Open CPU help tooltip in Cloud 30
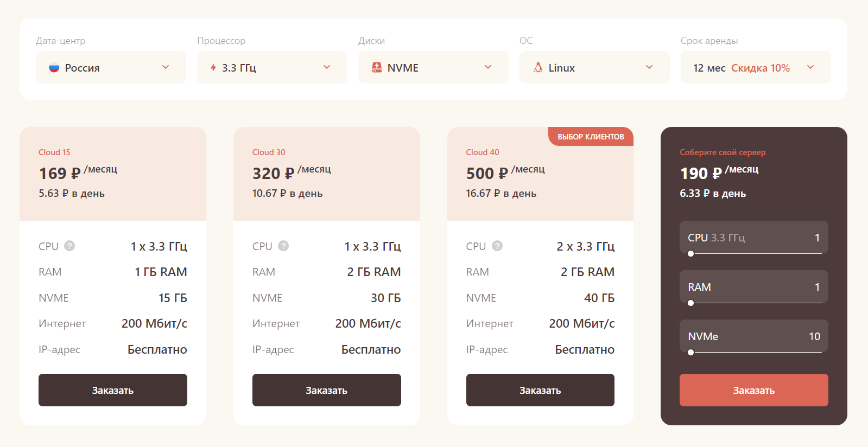This screenshot has width=868, height=447. click(x=283, y=246)
